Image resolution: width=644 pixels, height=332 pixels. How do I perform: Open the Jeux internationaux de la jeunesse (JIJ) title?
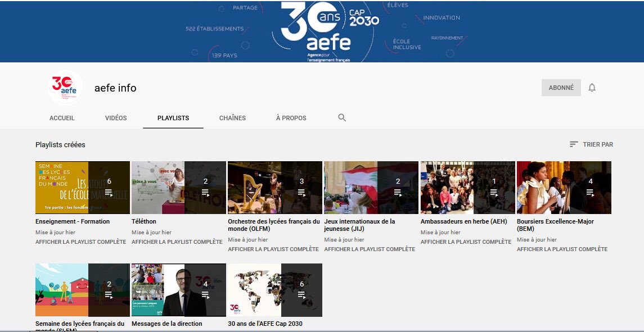point(359,225)
